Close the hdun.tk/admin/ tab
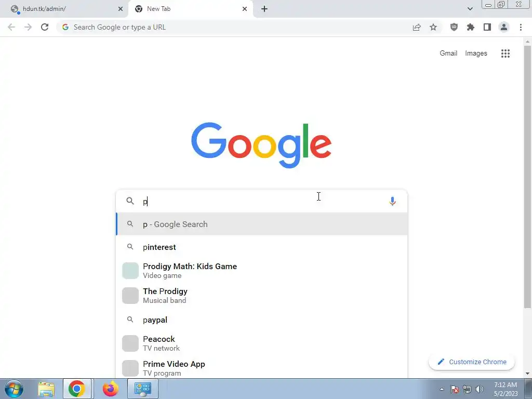Viewport: 532px width, 399px height. pos(121,9)
